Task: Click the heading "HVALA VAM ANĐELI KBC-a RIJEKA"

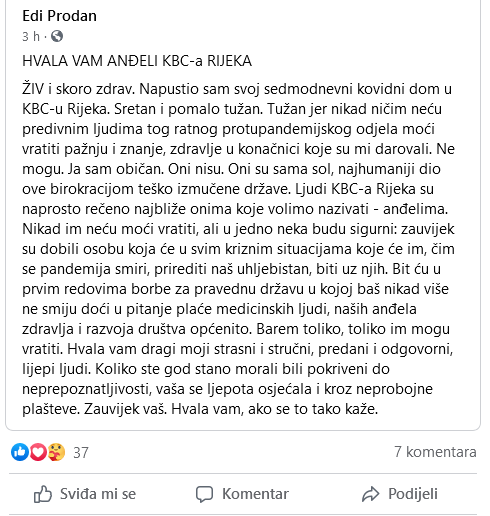Action: [x=137, y=61]
